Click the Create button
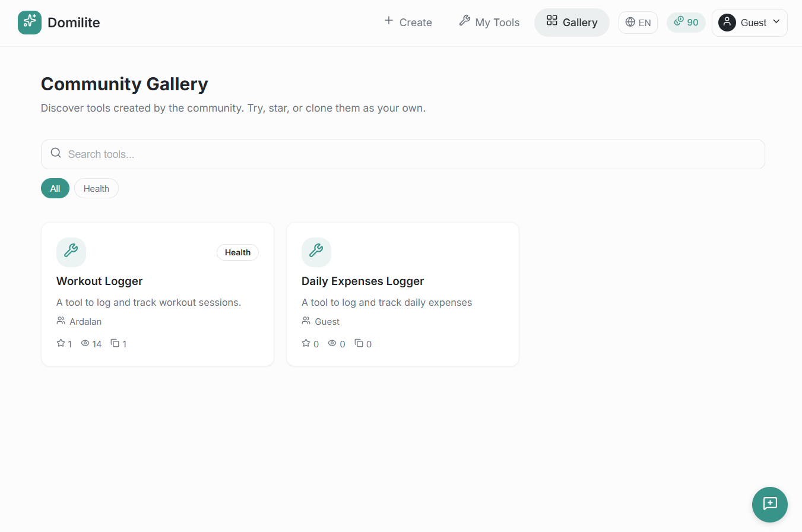802x532 pixels. coord(408,22)
